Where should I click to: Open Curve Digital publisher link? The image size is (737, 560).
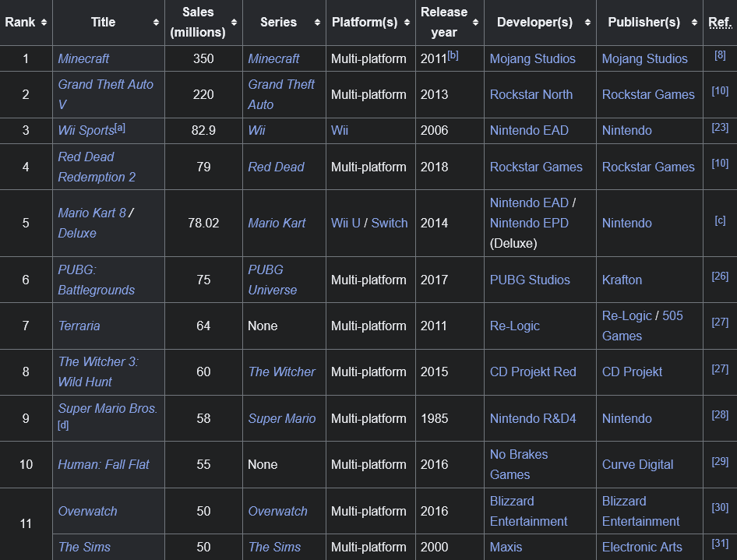(638, 465)
